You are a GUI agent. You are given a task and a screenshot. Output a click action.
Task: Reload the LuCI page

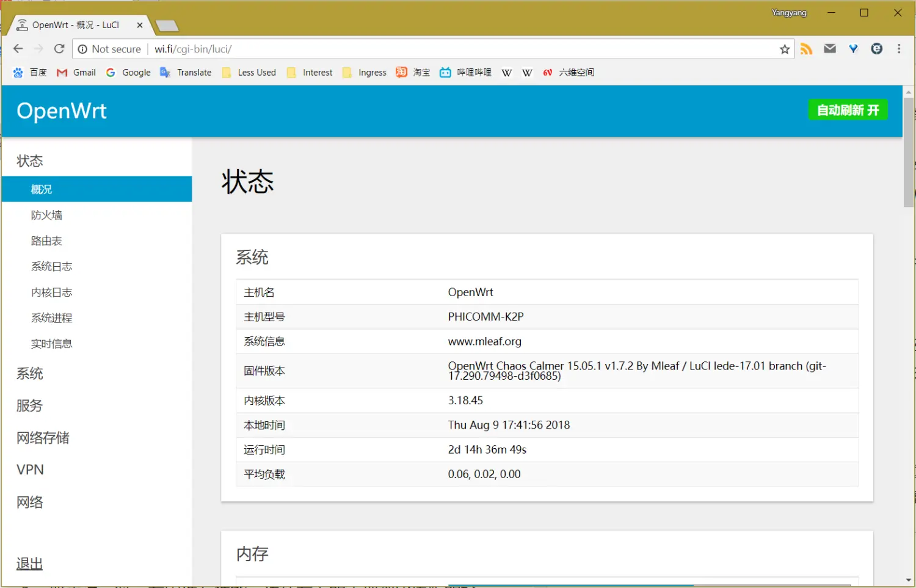point(59,49)
